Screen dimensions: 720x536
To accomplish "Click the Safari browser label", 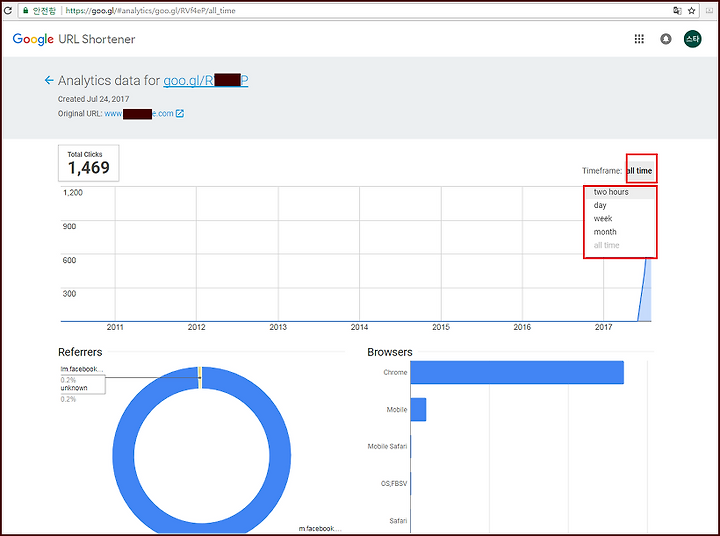I will pos(398,521).
